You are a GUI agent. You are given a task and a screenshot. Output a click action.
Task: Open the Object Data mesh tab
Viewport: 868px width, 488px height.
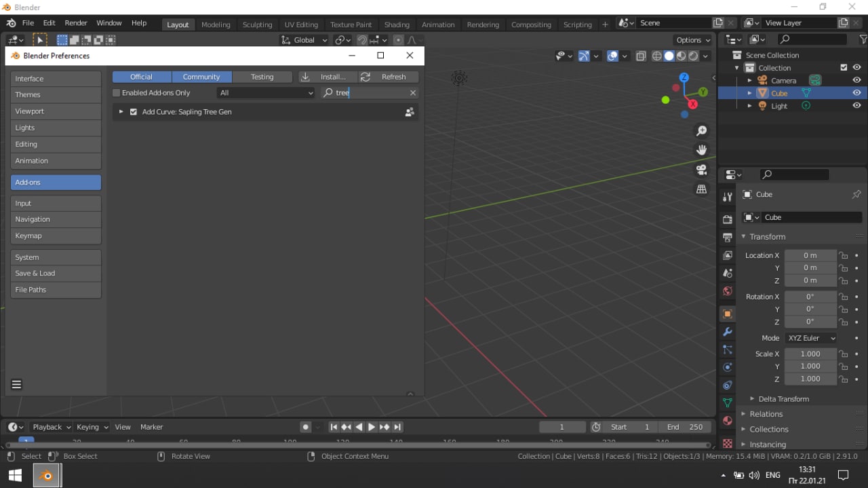727,402
